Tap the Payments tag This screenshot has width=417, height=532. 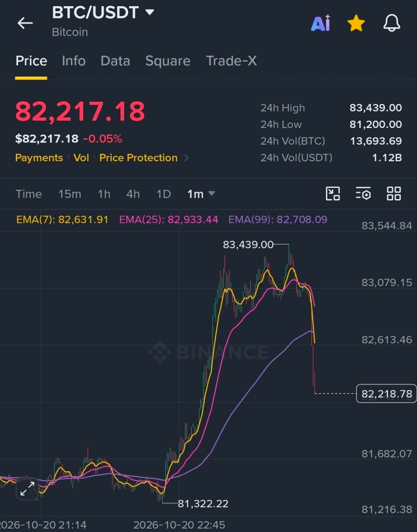pos(39,158)
